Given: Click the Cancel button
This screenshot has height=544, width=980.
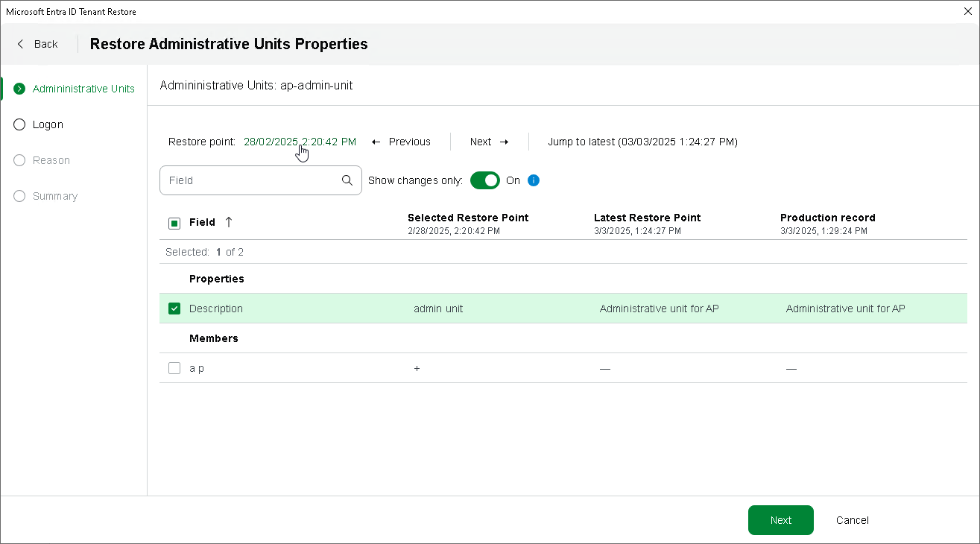Looking at the screenshot, I should [852, 520].
